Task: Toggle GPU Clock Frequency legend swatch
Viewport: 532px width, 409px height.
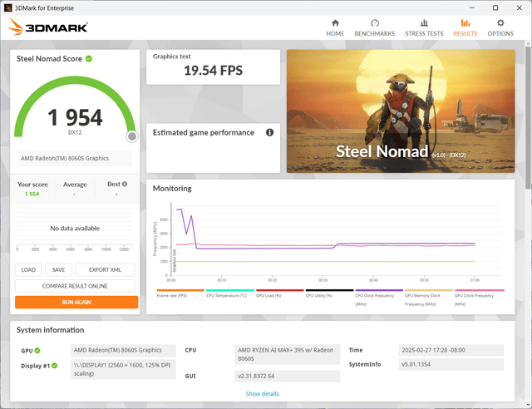Action: 479,290
